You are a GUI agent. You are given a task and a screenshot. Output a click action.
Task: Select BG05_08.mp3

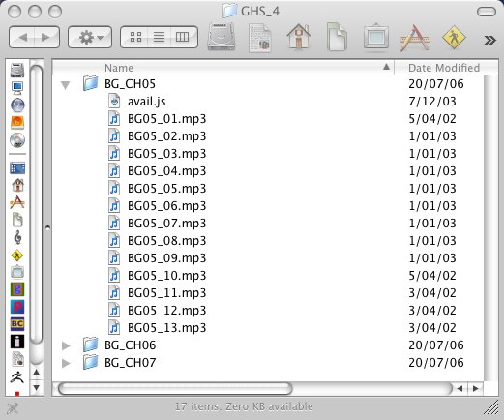tap(166, 241)
